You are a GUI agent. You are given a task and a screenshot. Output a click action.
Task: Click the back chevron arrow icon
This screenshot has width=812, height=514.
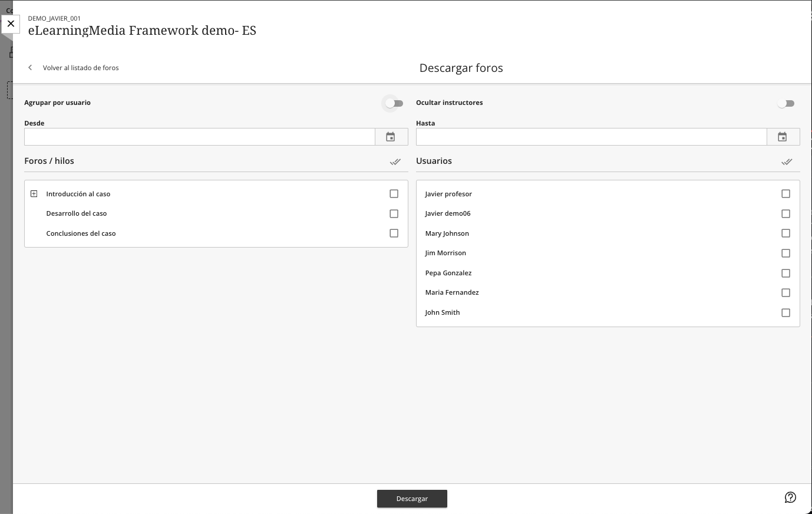coord(30,68)
